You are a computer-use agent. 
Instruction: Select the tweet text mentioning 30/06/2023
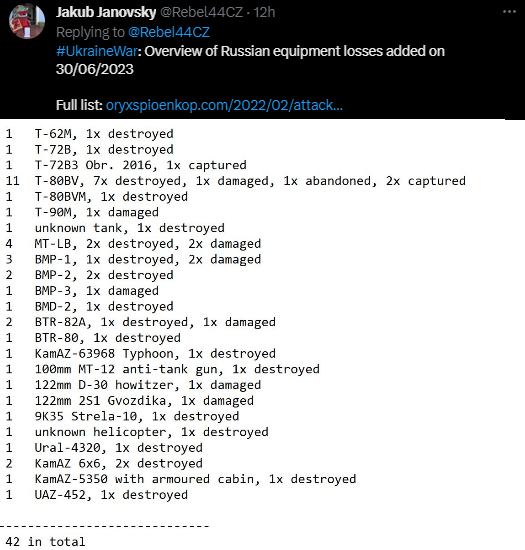(x=250, y=60)
